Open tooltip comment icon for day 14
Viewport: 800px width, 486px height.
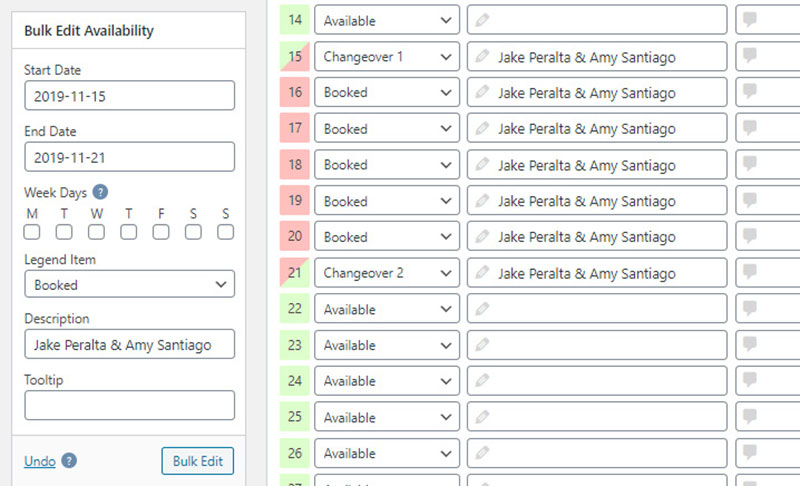pos(749,20)
